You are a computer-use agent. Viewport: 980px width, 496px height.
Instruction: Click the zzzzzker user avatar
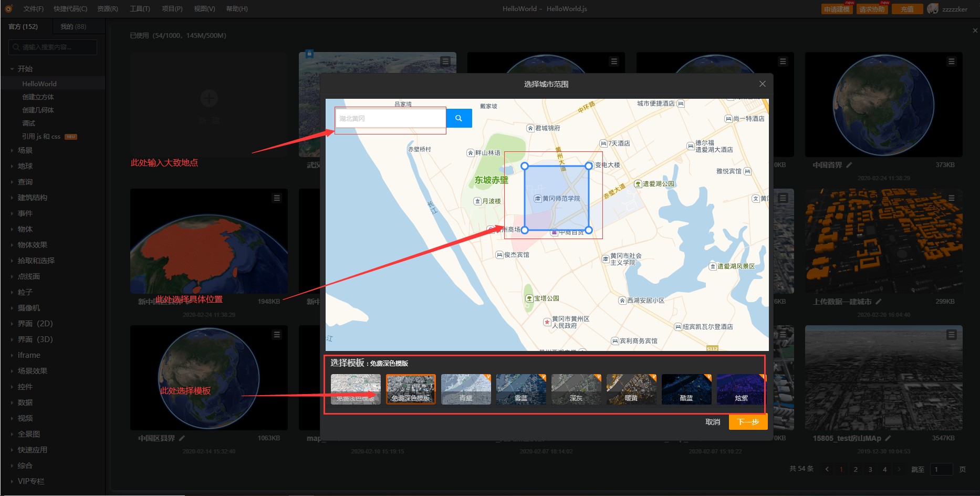(x=933, y=9)
